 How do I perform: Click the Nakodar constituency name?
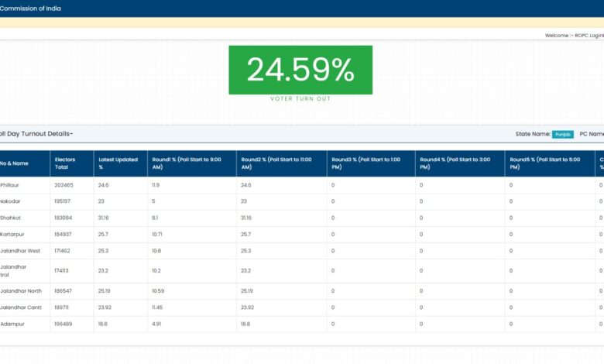click(13, 201)
